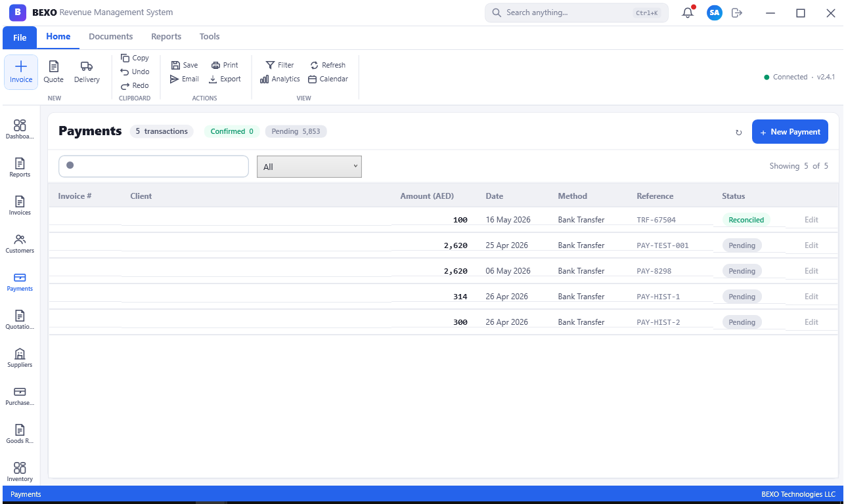Click the Pending status of PAY-8298

(742, 271)
